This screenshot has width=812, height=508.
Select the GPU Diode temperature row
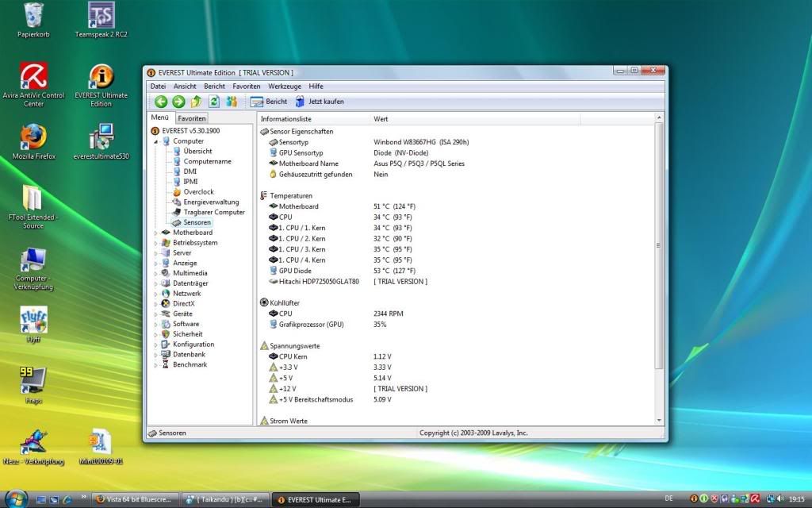coord(456,271)
